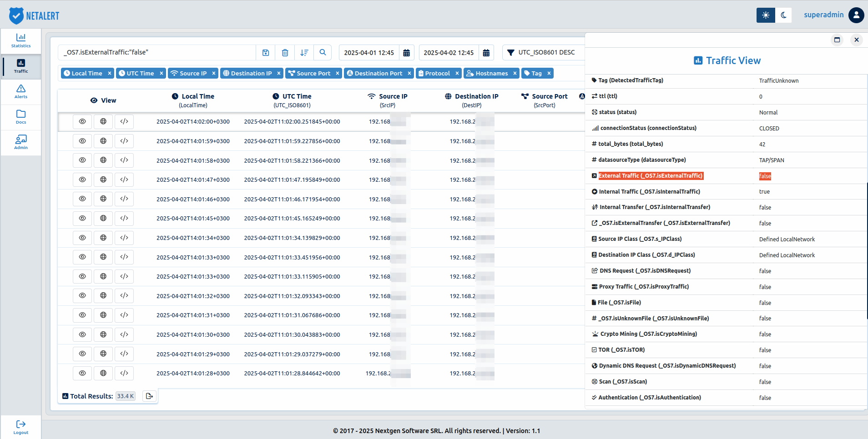Click the connectionStatus CLOSED value

(769, 129)
